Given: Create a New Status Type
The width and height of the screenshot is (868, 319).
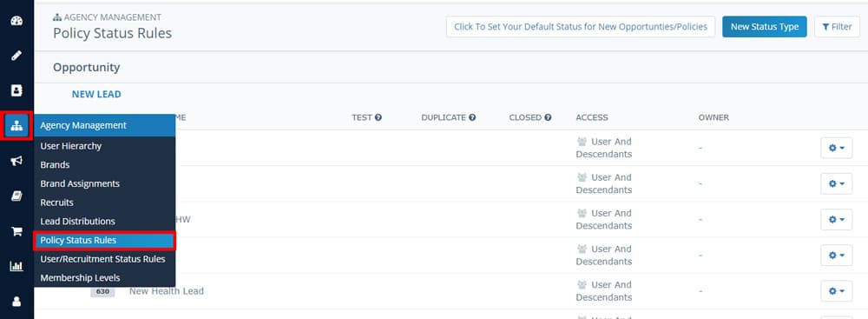Looking at the screenshot, I should (x=765, y=27).
